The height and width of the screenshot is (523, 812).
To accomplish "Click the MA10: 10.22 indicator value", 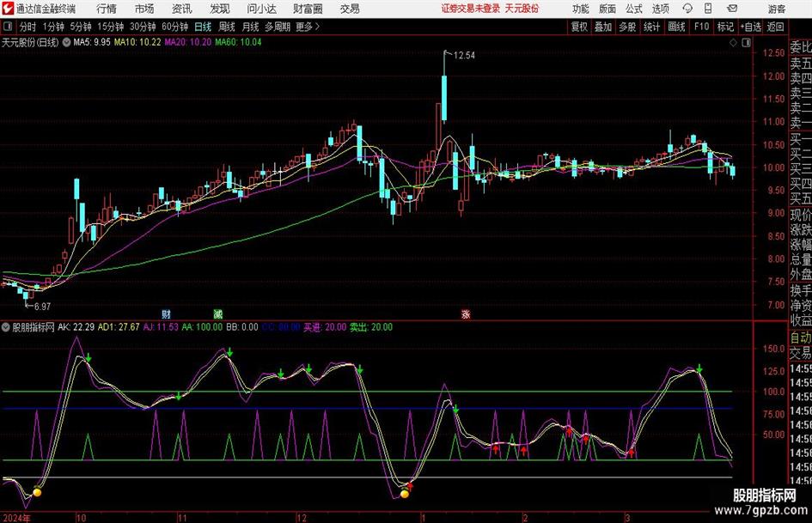I will click(137, 42).
